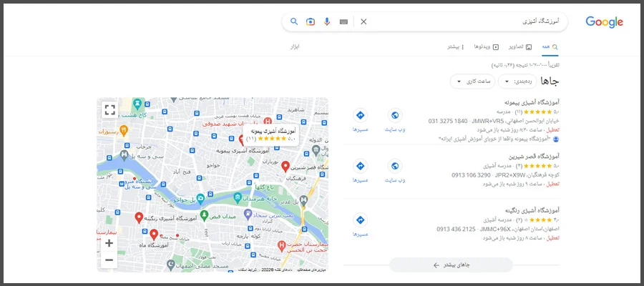Click the پمپ بنزین سجاد gas station icon
This screenshot has height=286, width=644.
coord(248,214)
